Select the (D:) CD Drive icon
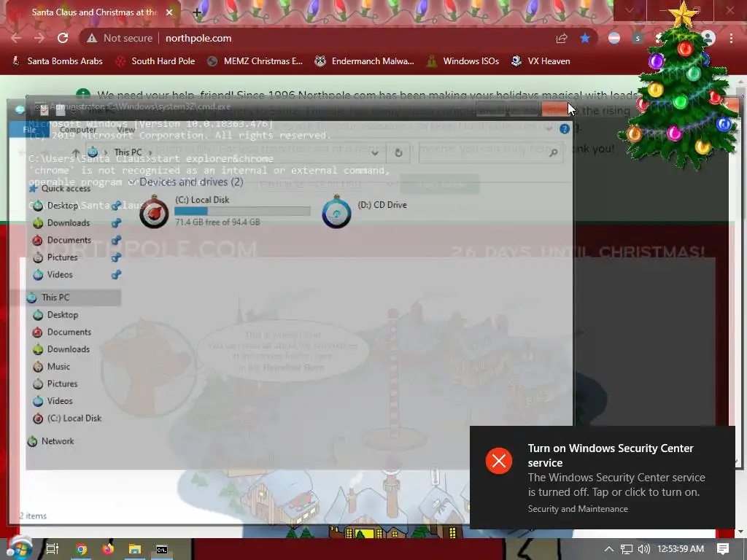The image size is (747, 560). pos(336,211)
